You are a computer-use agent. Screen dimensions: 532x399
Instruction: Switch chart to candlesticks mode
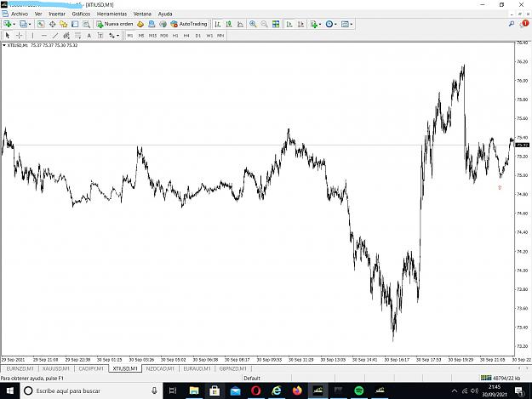click(229, 24)
